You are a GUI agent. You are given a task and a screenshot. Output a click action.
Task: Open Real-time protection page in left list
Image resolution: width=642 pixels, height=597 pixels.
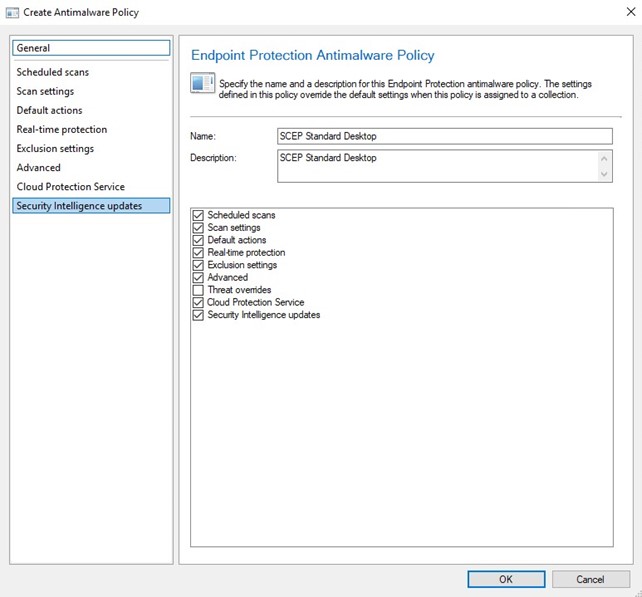[x=91, y=129]
